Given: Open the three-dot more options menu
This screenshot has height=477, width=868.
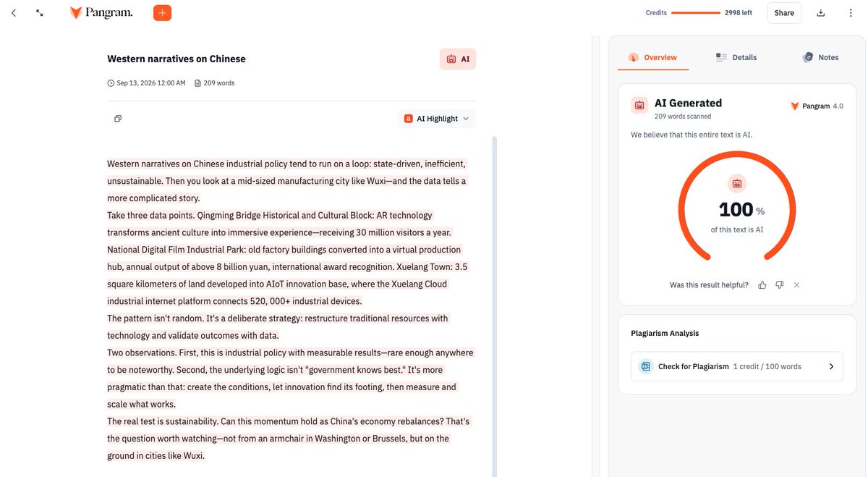Looking at the screenshot, I should [851, 13].
